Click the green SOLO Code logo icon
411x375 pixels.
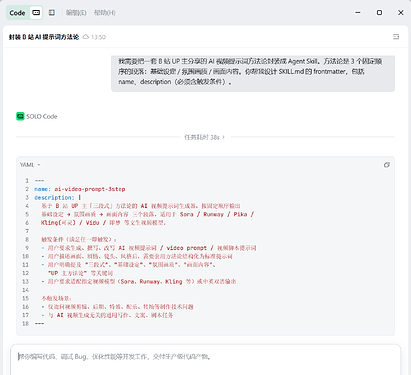point(20,116)
